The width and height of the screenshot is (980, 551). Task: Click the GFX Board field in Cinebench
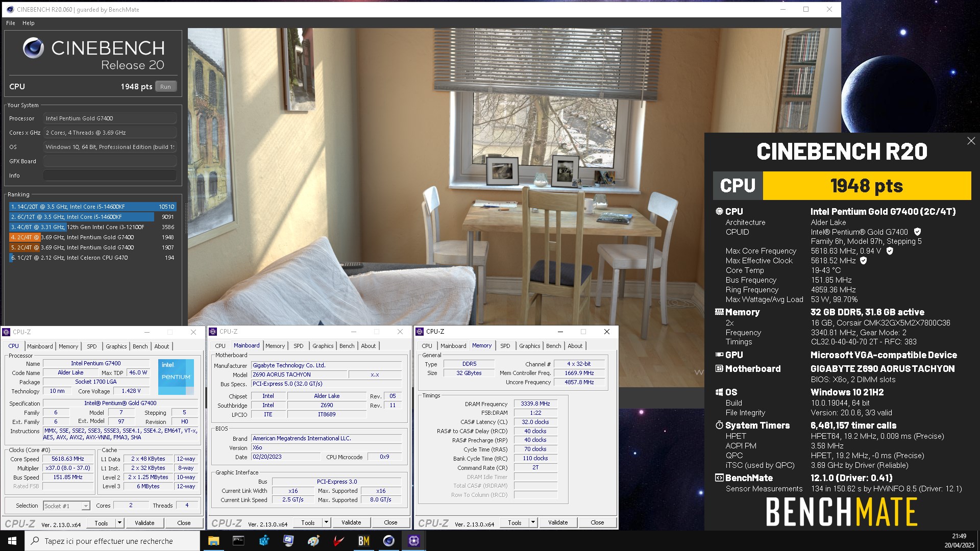click(110, 161)
